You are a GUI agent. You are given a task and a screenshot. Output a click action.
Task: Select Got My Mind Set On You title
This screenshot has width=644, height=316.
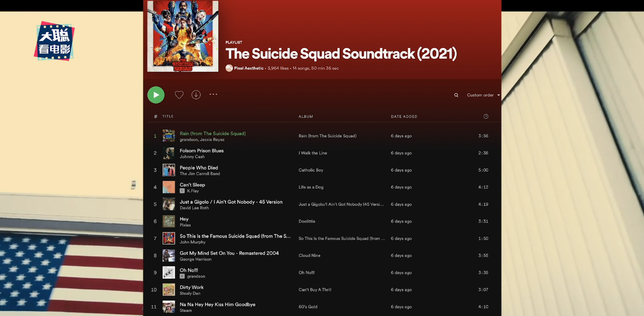coord(229,253)
